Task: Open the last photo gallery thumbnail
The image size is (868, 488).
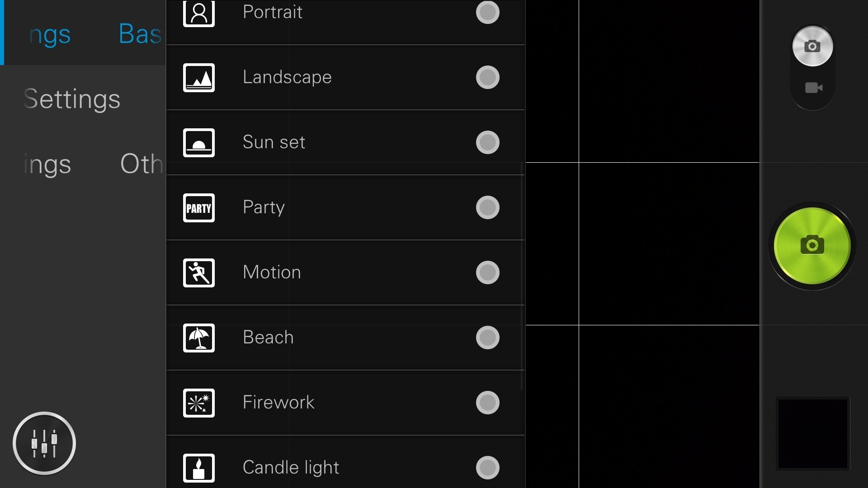Action: coord(812,434)
